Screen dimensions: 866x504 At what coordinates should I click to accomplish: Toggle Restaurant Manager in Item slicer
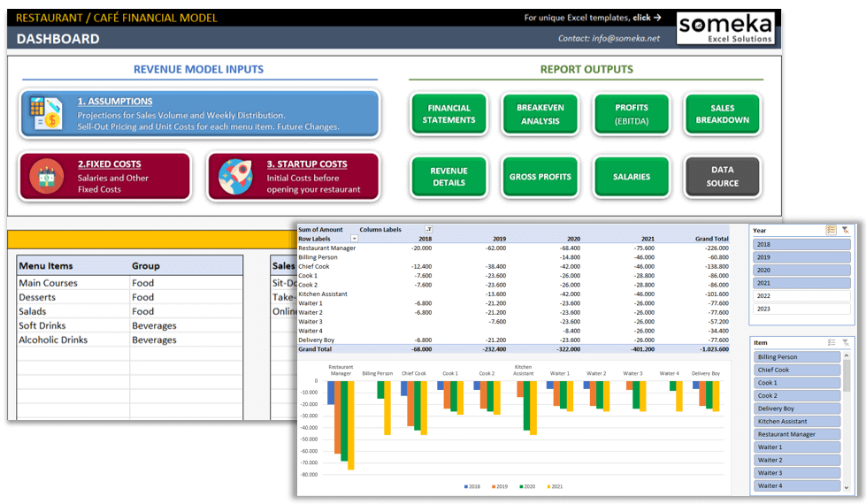tap(797, 434)
